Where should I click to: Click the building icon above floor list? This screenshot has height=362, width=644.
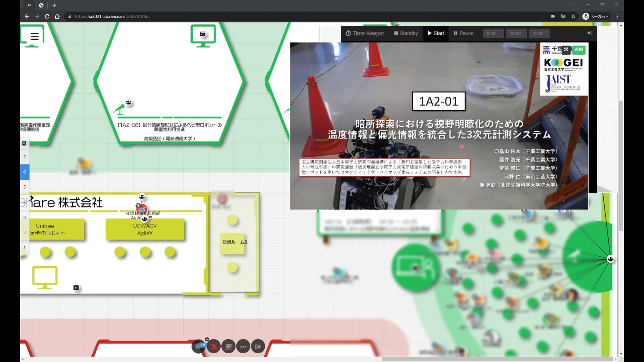[24, 143]
